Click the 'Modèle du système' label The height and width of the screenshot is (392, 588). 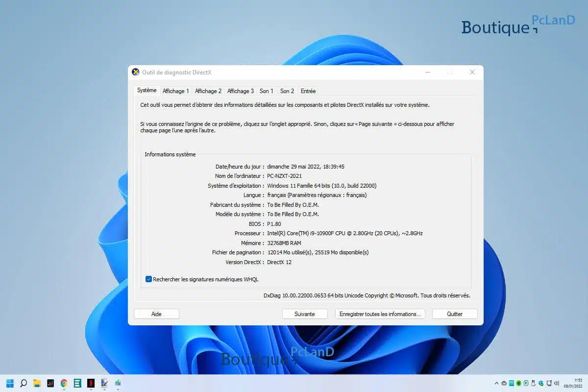[x=240, y=214]
